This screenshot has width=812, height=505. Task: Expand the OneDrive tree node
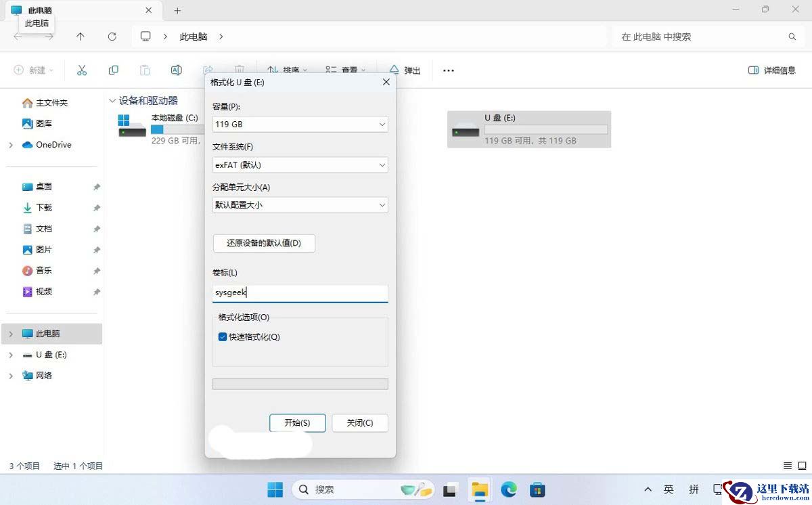[x=11, y=145]
